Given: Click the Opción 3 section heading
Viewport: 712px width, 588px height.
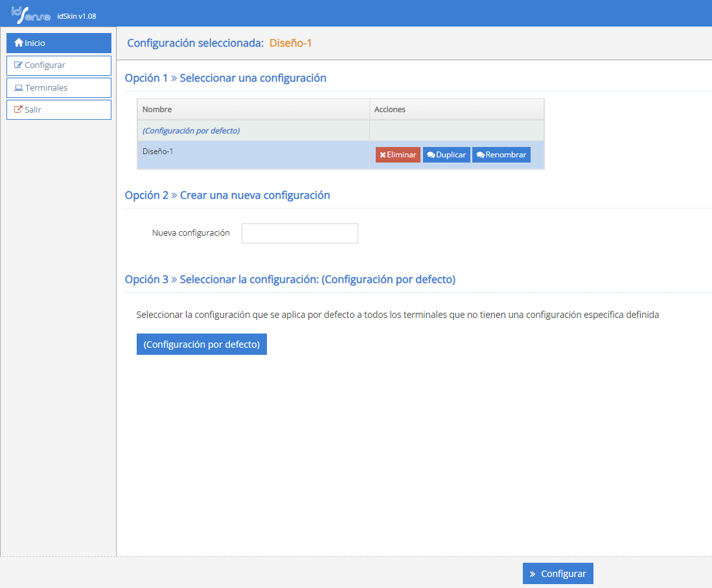Looking at the screenshot, I should [290, 279].
